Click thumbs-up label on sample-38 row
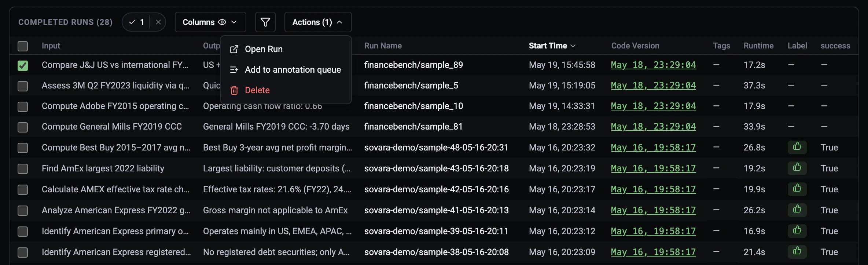 [797, 252]
